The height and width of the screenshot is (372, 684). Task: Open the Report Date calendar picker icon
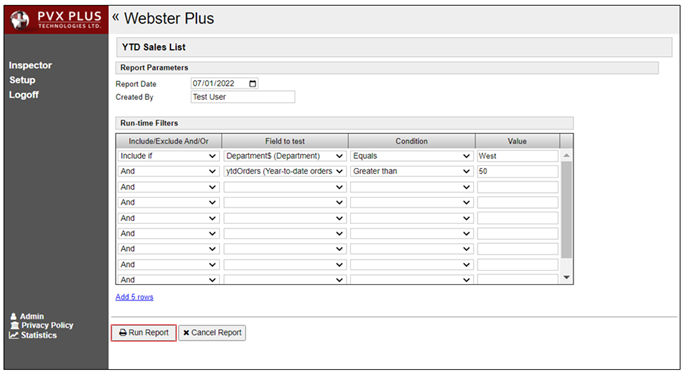pyautogui.click(x=253, y=83)
